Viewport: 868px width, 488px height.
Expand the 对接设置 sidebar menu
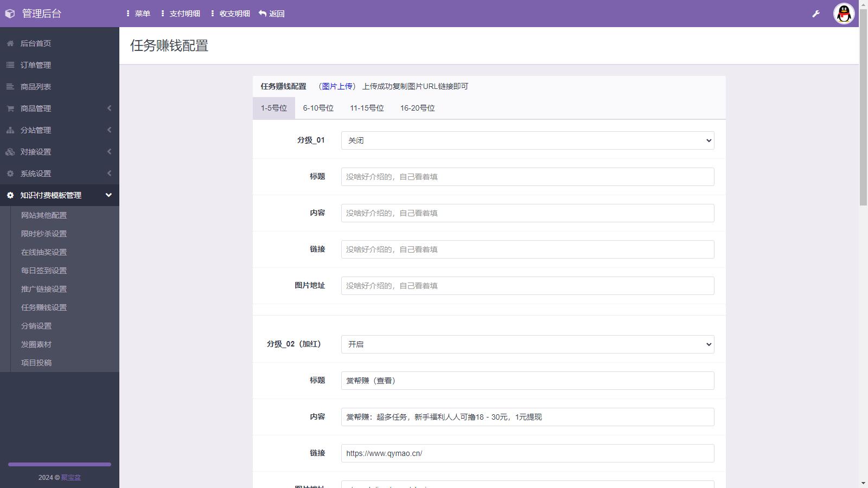coord(60,152)
